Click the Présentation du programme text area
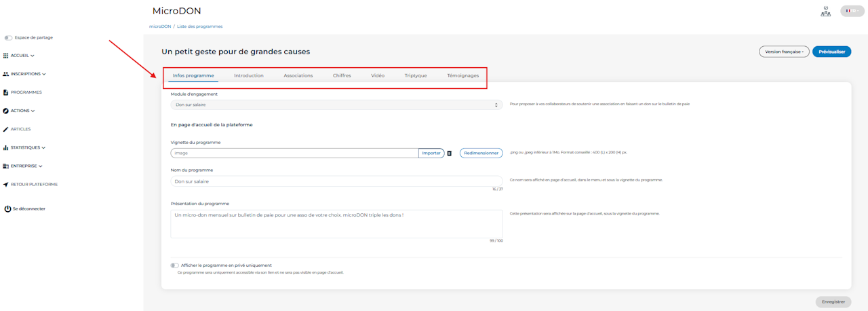Viewport: 868px width, 311px height. point(336,223)
